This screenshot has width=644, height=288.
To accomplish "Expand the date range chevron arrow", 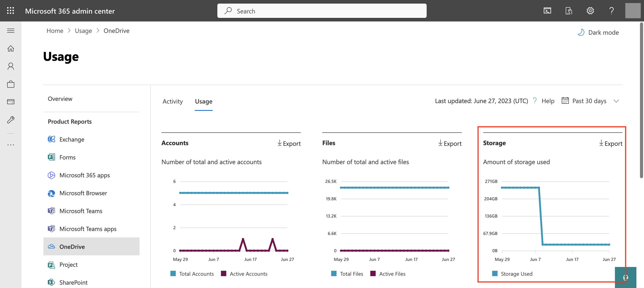I will [616, 101].
